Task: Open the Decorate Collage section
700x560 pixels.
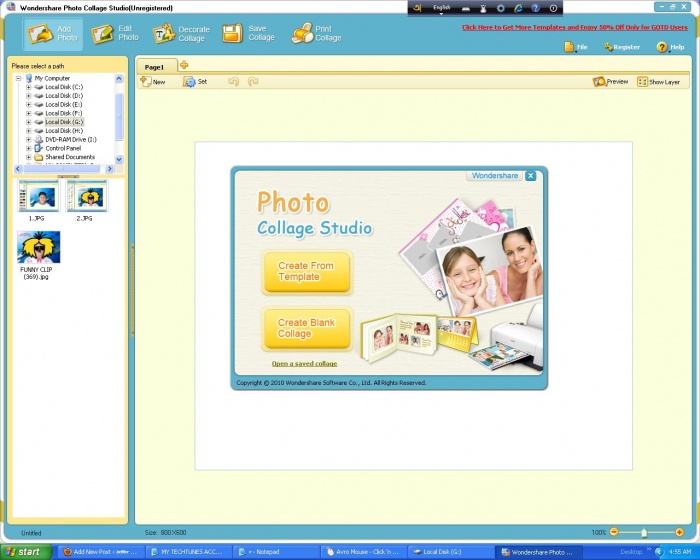Action: tap(181, 34)
